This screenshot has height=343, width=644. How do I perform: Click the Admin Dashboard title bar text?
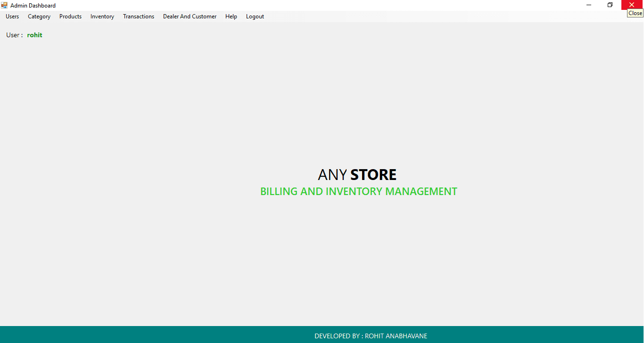tap(33, 5)
